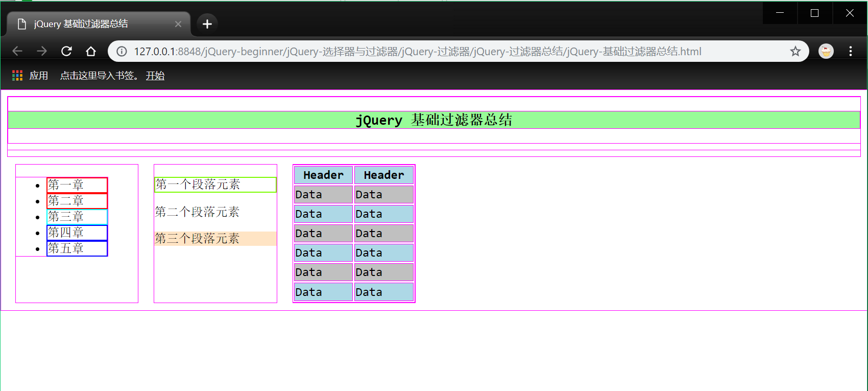This screenshot has width=868, height=391.
Task: Click the browser forward arrow
Action: tap(42, 51)
